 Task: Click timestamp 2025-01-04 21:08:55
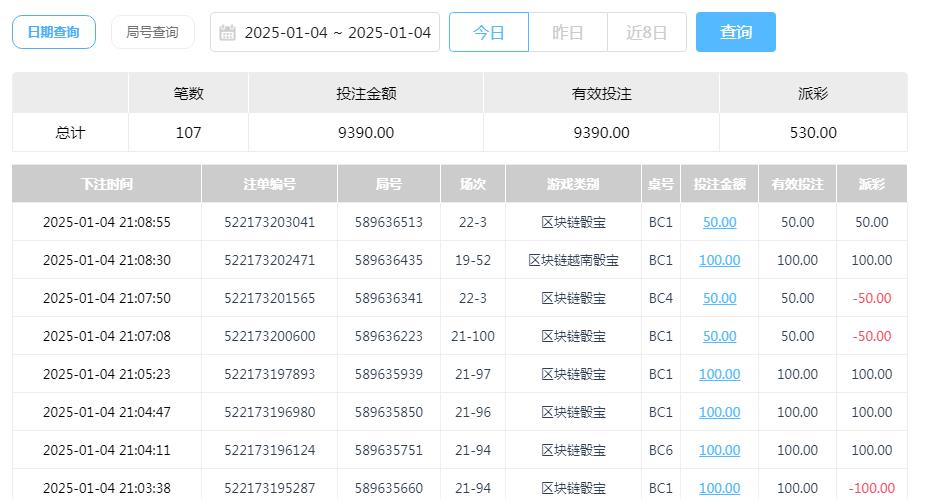[107, 222]
